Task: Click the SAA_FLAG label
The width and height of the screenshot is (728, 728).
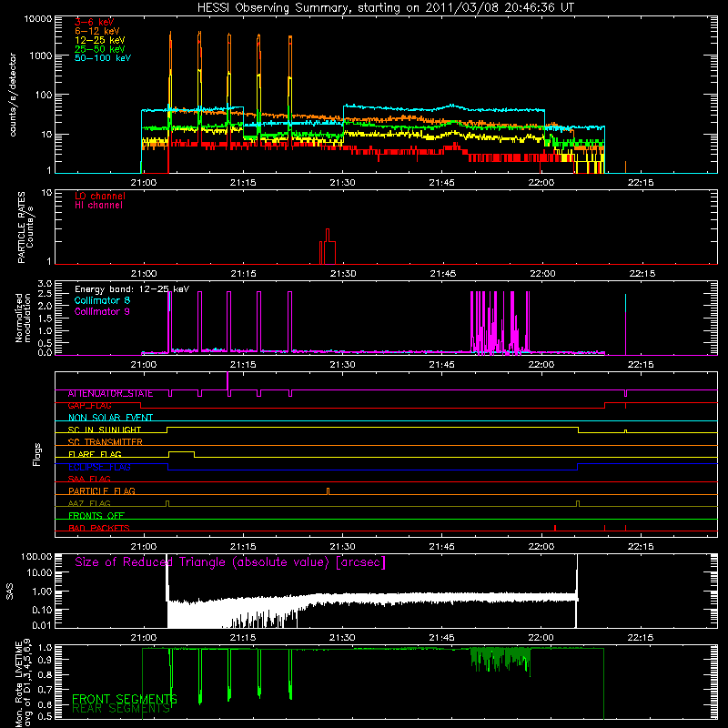Action: coord(89,479)
